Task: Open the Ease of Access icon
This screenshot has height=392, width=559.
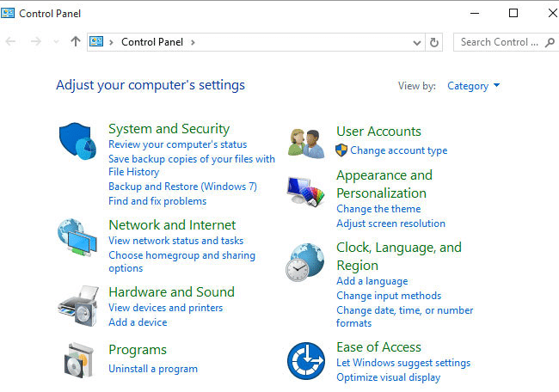Action: (305, 360)
